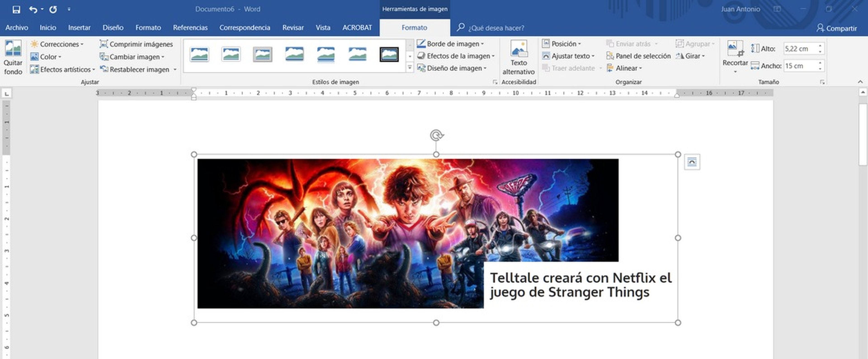Viewport: 868px width, 359px height.
Task: Decrease the Ancho value with the down stepper
Action: pyautogui.click(x=821, y=69)
